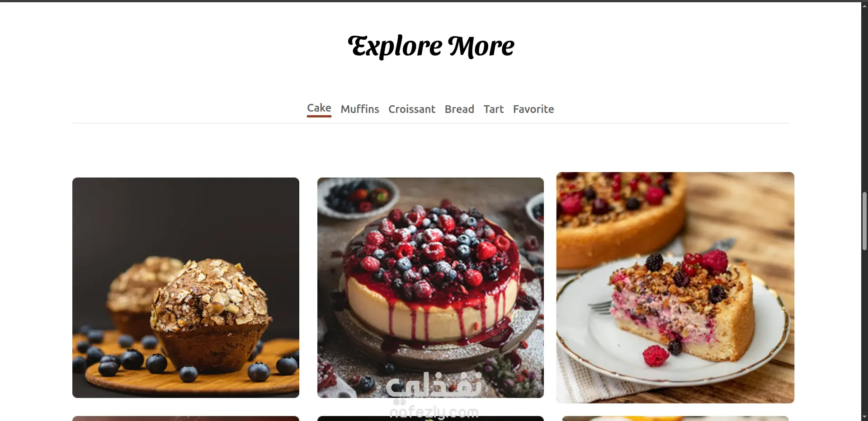Choose the Tart tab

pos(494,109)
